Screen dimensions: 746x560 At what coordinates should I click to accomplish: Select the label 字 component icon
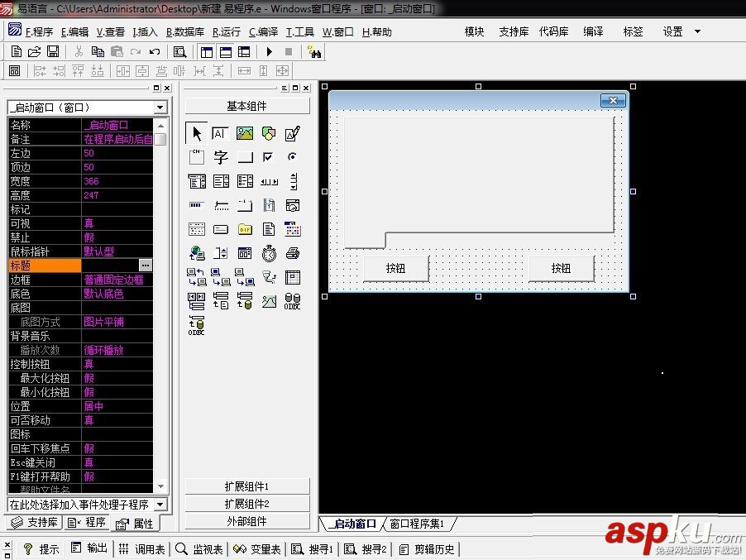220,157
